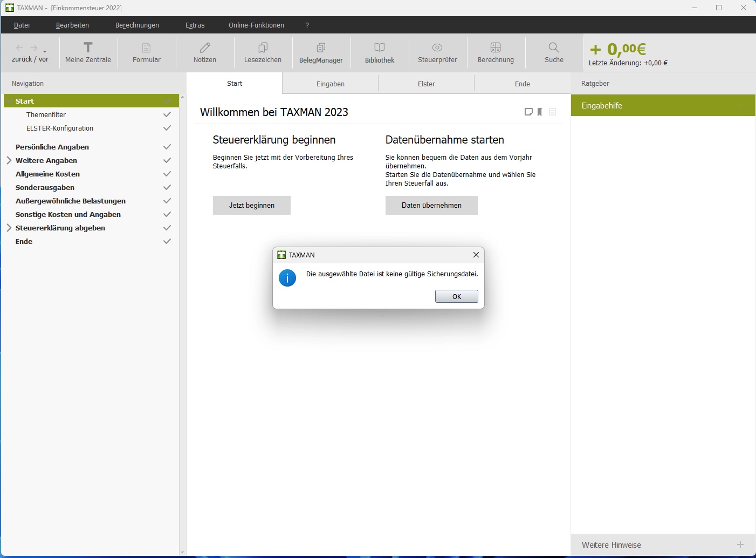Switch to the Elster tab
The image size is (756, 558).
pyautogui.click(x=427, y=84)
